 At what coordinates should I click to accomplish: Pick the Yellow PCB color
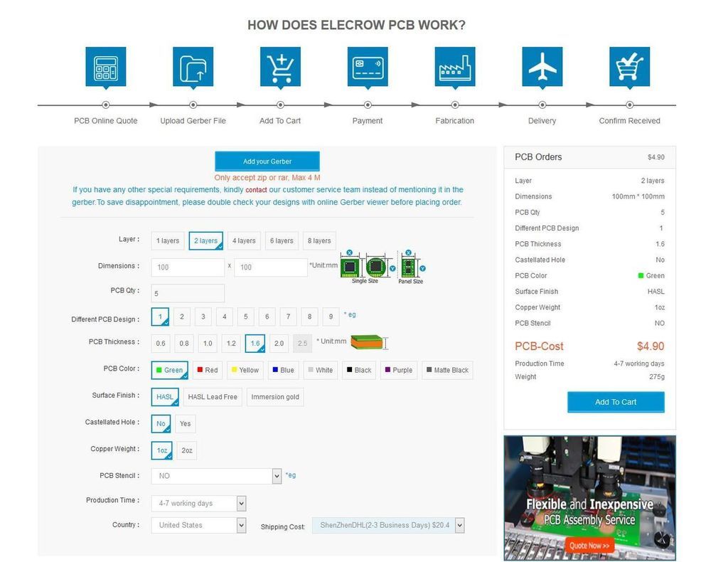(x=245, y=370)
